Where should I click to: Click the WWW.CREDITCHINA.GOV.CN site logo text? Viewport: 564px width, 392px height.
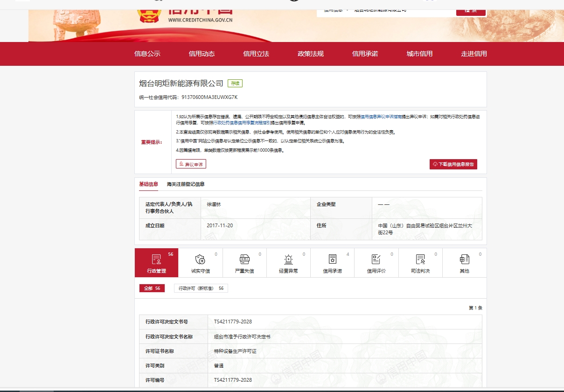[200, 20]
